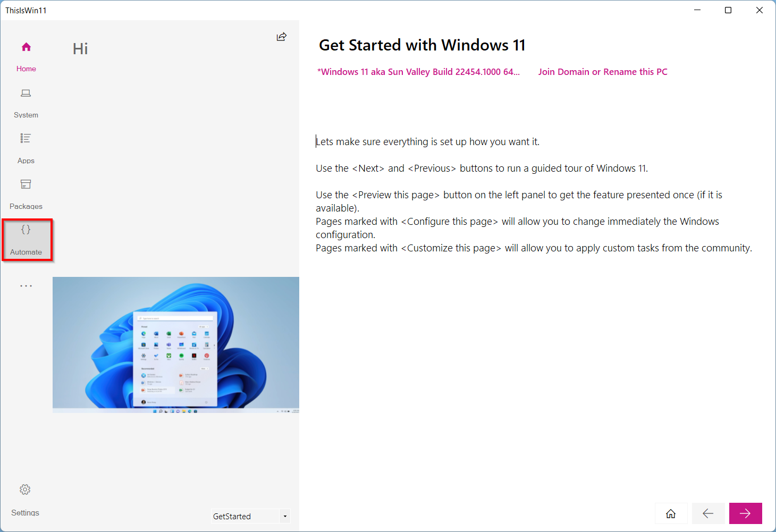Open the GetStarted dropdown arrow
Viewport: 776px width, 532px height.
285,516
